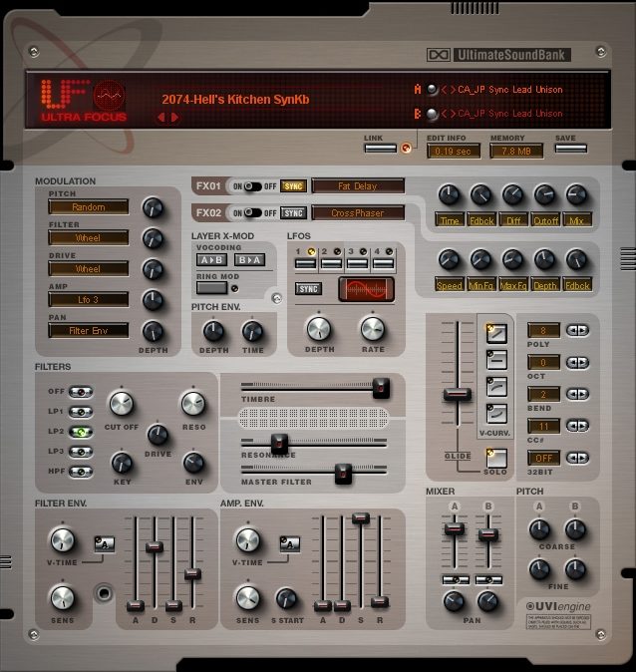Click the GLIDE vertical slider handle

tap(458, 394)
